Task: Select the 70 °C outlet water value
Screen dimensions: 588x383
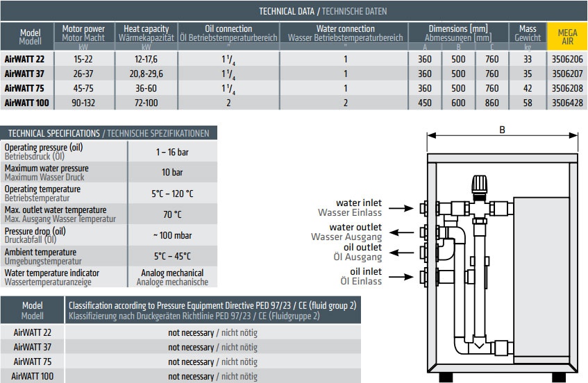Action: [x=172, y=214]
